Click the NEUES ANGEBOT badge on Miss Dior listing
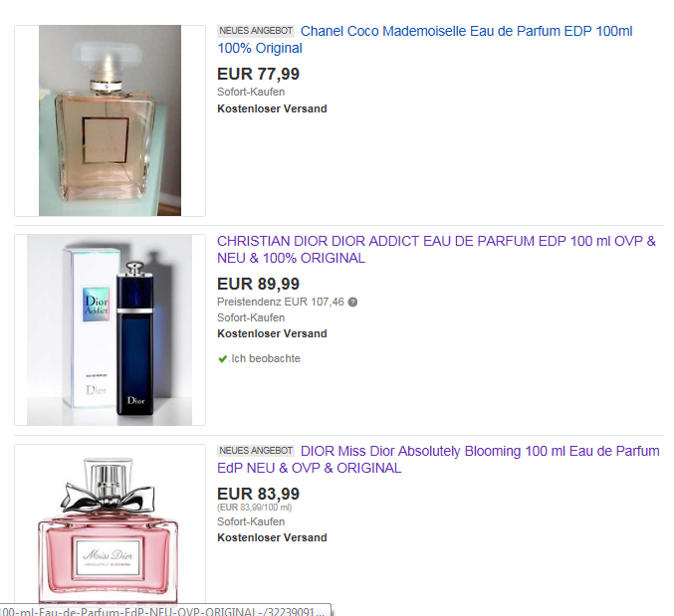 point(256,451)
